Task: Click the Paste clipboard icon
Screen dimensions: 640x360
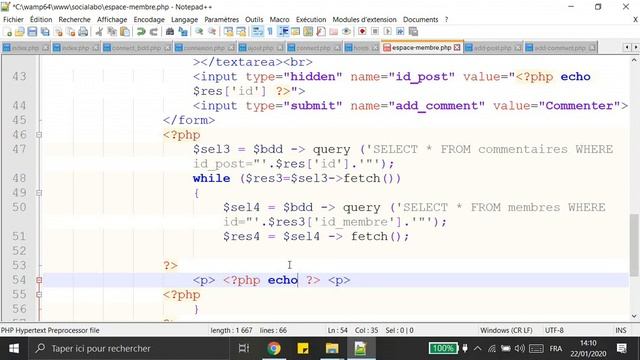Action: tap(125, 31)
